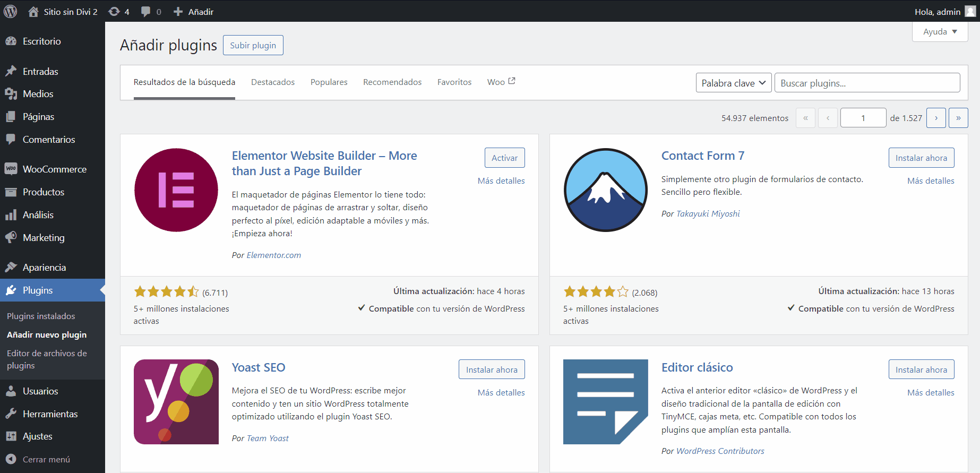Open Escritorio dashboard from sidebar
This screenshot has width=980, height=473.
pyautogui.click(x=41, y=41)
